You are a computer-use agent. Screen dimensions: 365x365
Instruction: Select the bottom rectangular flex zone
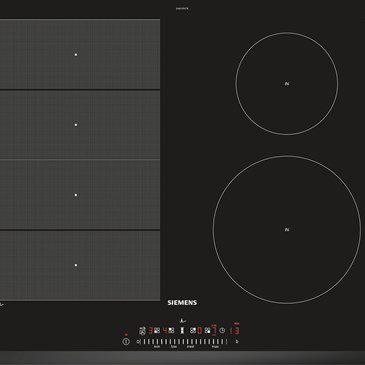pyautogui.click(x=80, y=265)
